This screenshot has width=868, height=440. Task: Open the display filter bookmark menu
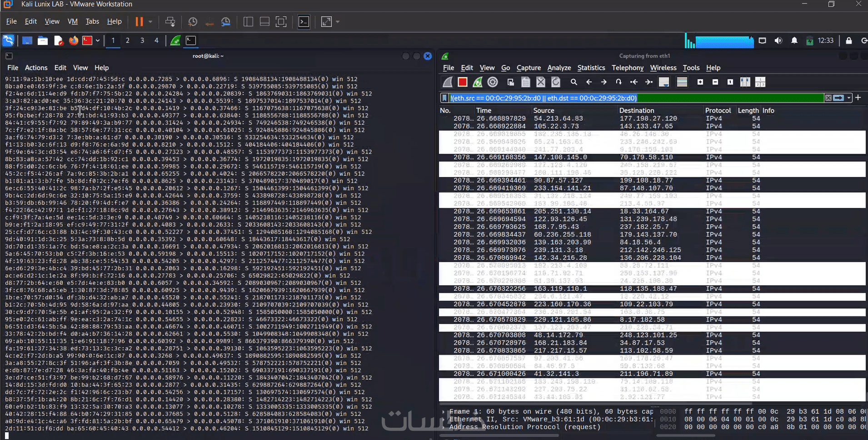pyautogui.click(x=445, y=98)
